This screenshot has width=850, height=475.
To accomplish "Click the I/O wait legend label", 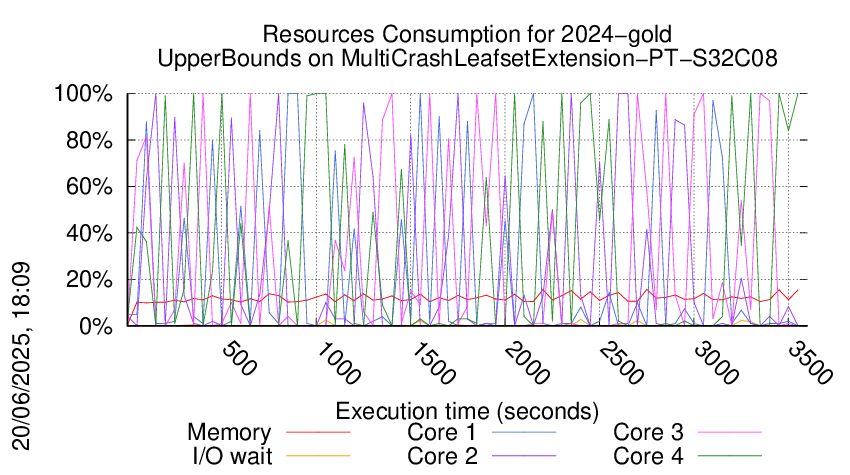I will 233,456.
